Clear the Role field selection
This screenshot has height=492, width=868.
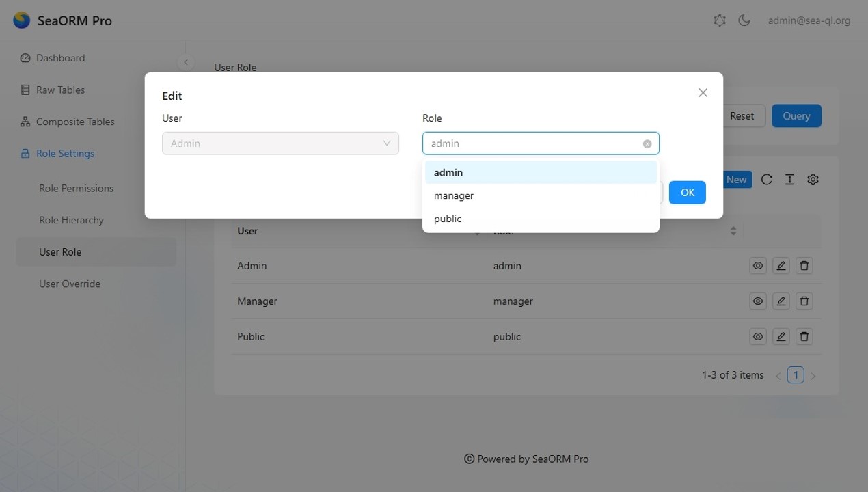tap(647, 144)
